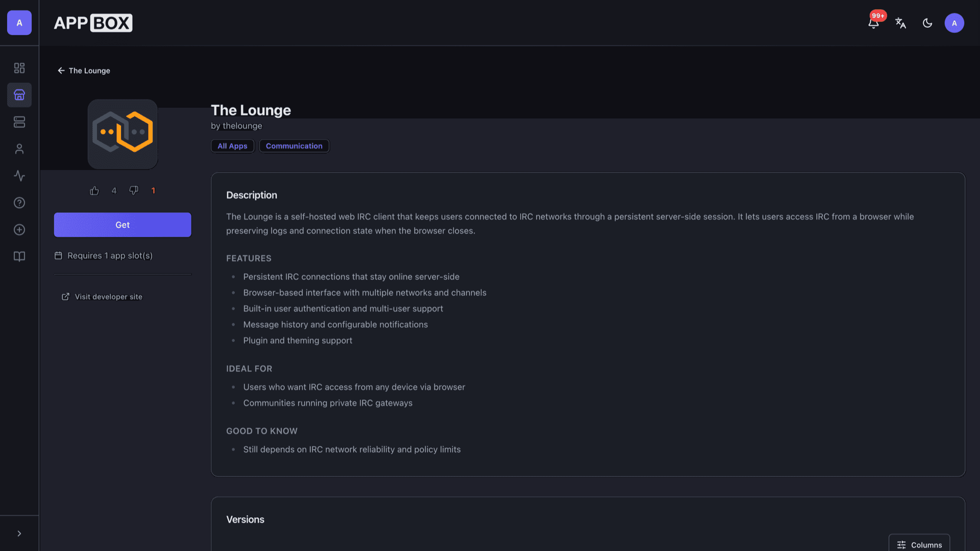Open the Columns options button
The image size is (980, 551).
coord(919,544)
